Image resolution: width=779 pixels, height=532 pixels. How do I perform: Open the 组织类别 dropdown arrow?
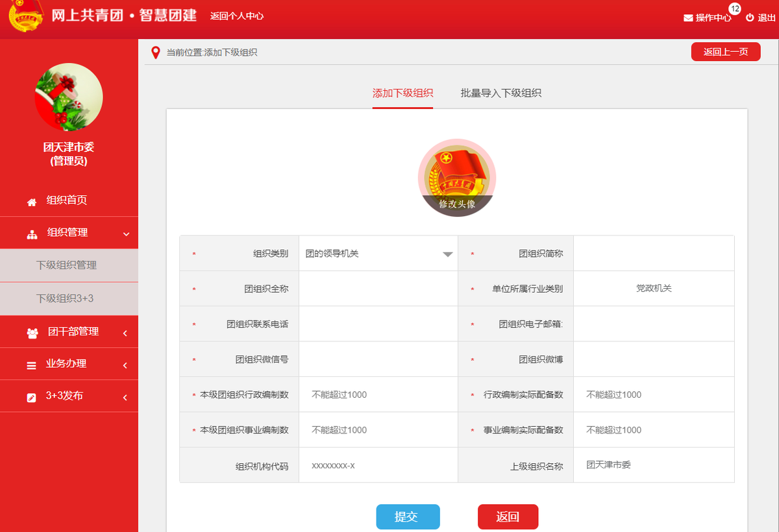point(447,254)
